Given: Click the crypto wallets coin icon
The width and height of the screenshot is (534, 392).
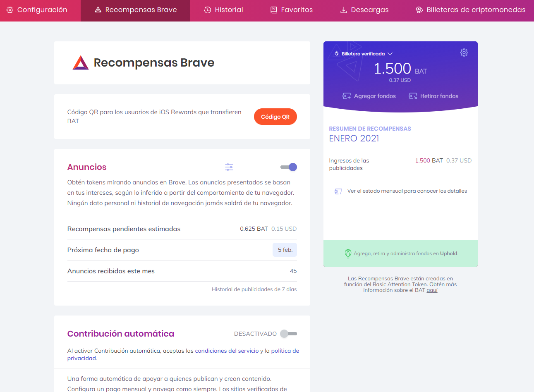Looking at the screenshot, I should (x=419, y=10).
